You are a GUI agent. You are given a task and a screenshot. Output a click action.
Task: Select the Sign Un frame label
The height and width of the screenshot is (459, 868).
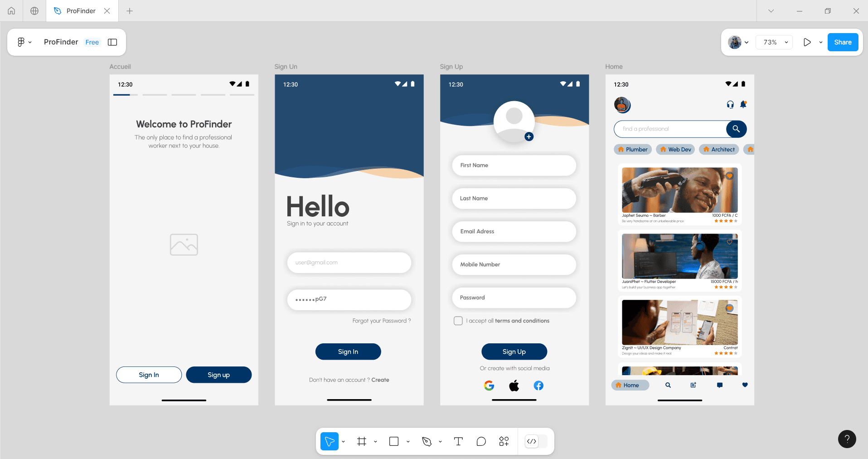[x=286, y=67]
